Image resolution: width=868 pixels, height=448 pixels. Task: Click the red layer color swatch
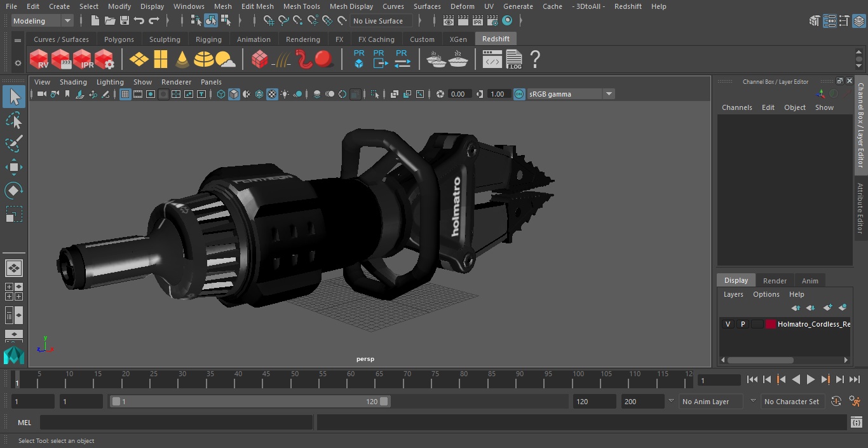click(x=771, y=324)
